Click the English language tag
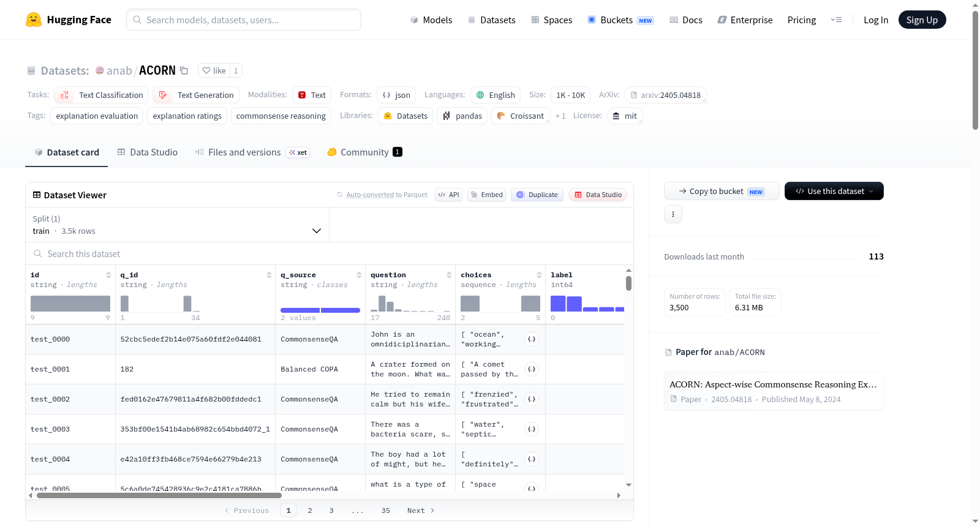The image size is (980, 527). point(496,95)
